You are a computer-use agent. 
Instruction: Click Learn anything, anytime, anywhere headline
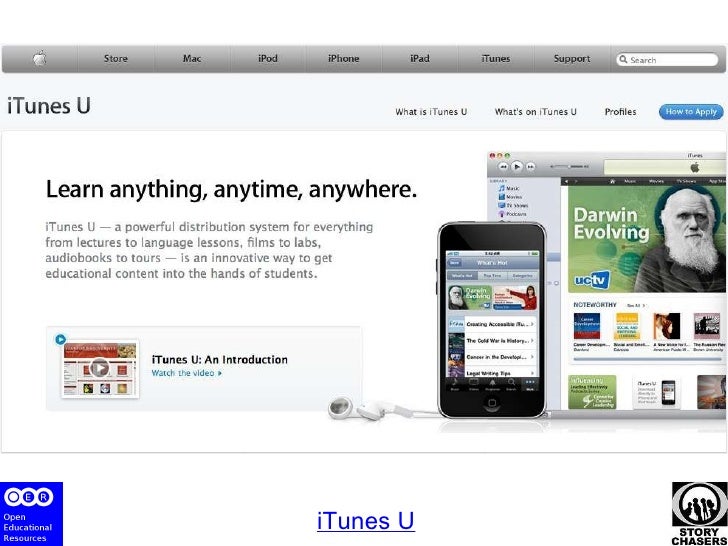pyautogui.click(x=231, y=189)
